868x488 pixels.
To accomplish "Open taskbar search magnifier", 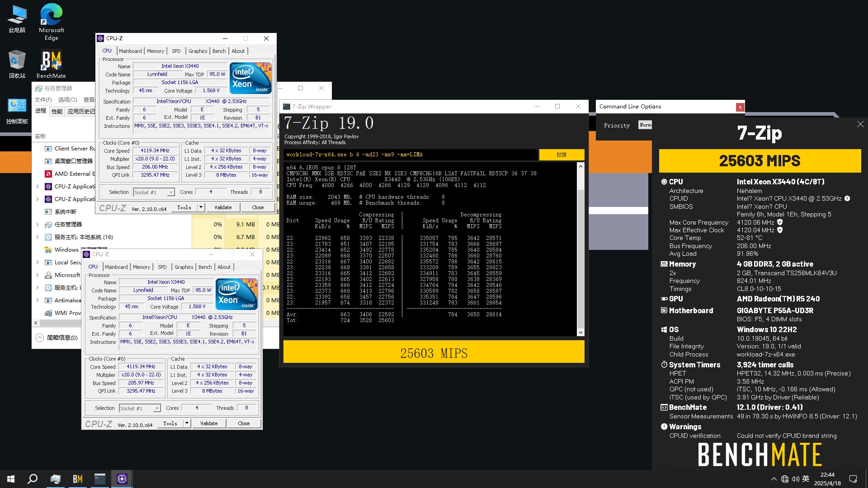I will 33,479.
